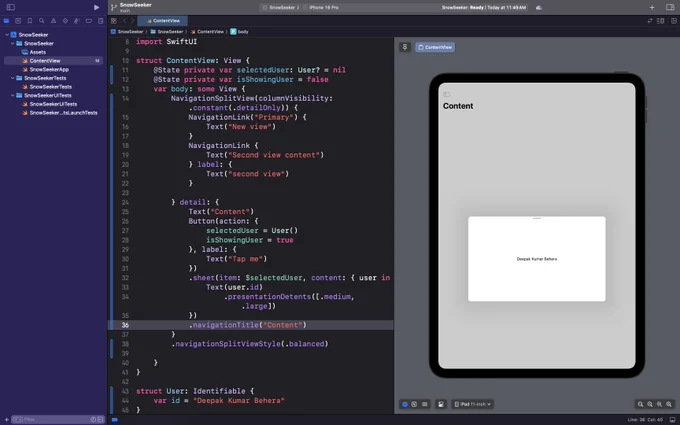Select the ContentView preview chip
The image size is (680, 425).
pos(435,47)
